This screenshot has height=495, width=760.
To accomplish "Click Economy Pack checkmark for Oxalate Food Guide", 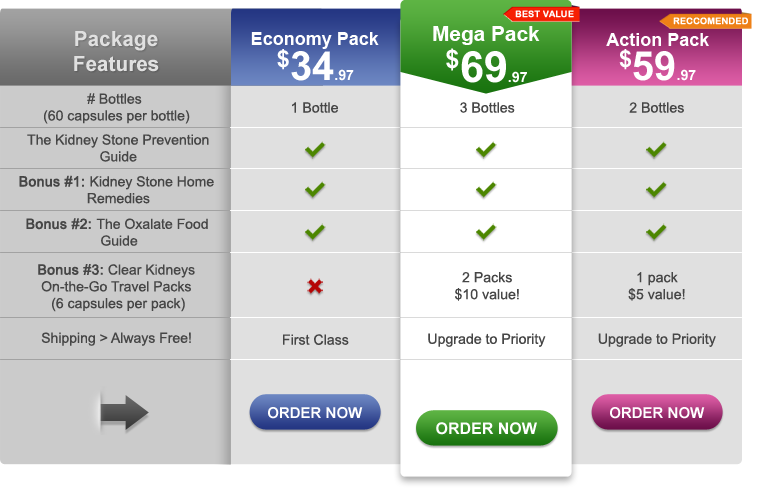I will 315,232.
